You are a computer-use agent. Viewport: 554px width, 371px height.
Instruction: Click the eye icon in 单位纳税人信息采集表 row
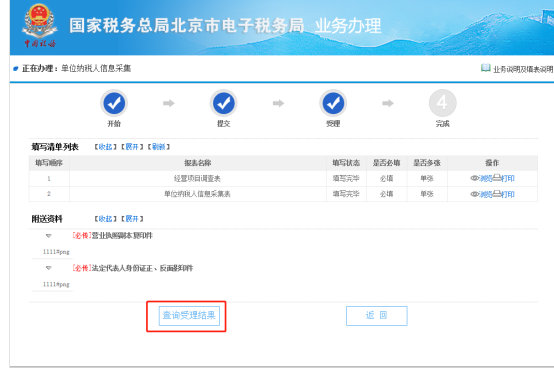pyautogui.click(x=474, y=194)
